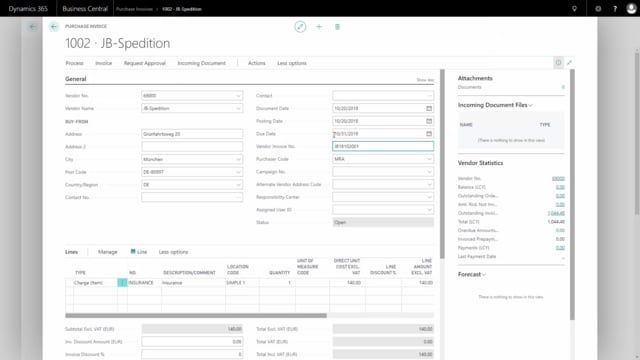This screenshot has height=360, width=640.
Task: Expand the Assigned User ID dropdown
Action: coord(429,210)
